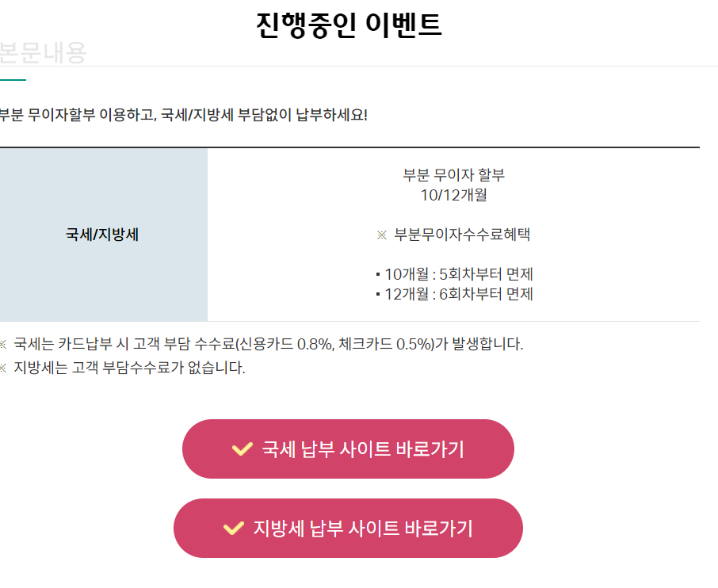The width and height of the screenshot is (718, 588).
Task: Click the teal underline below 본문내용
Action: (x=13, y=79)
